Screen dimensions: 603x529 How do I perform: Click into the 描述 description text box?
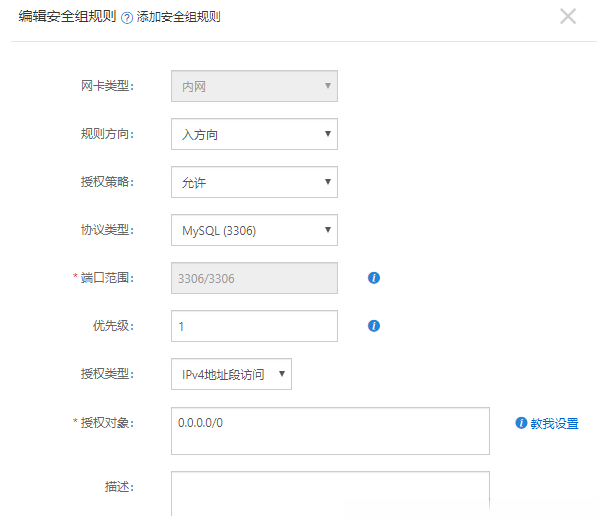click(330, 493)
